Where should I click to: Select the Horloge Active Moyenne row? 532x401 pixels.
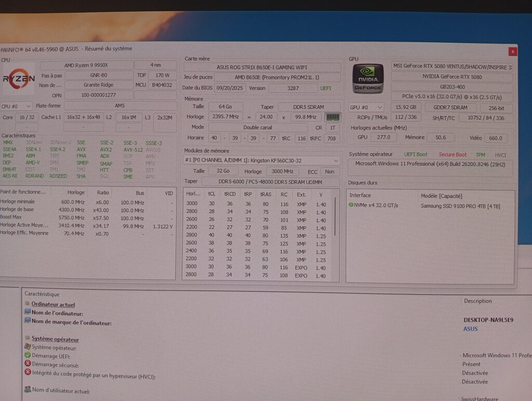(x=87, y=225)
